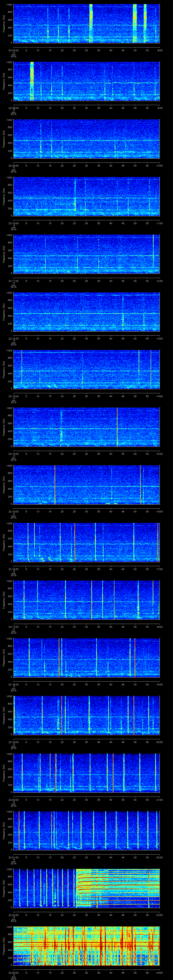Select the spectrogram panel starting at 22:14:00
Image resolution: width=173 pixels, height=980 pixels.
tap(86, 427)
